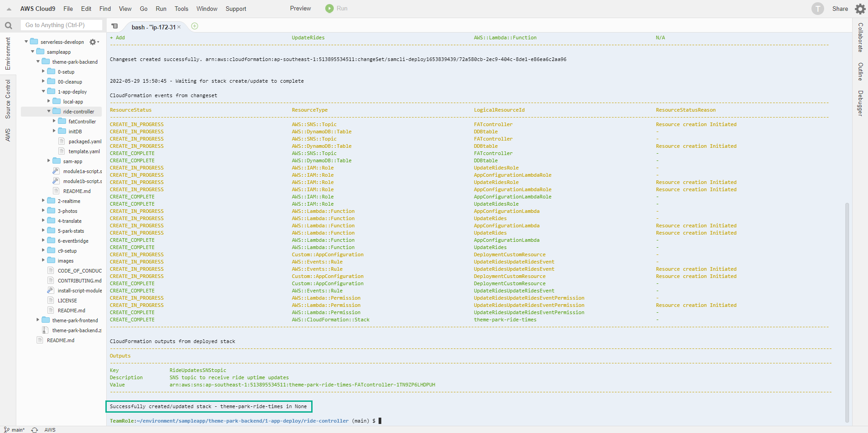Open the tab list pane icon
Image resolution: width=868 pixels, height=433 pixels.
[115, 26]
